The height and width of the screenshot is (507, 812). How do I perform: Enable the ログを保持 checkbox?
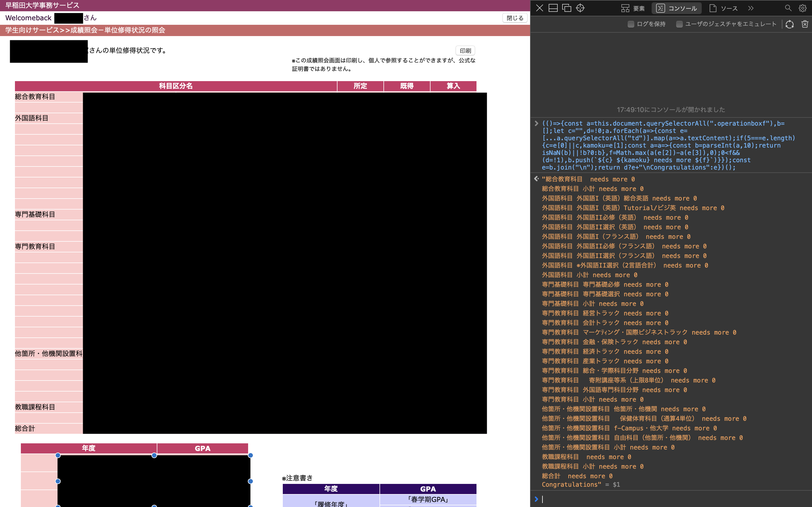coord(631,24)
